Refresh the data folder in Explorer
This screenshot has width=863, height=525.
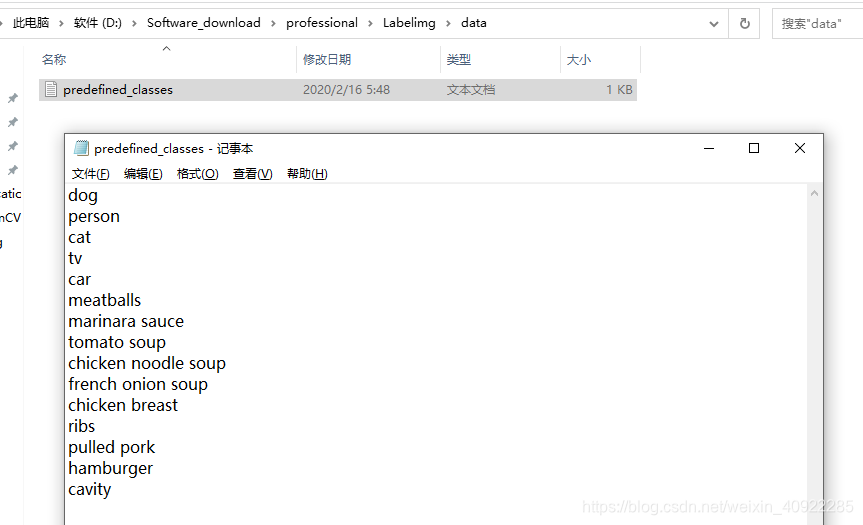click(x=744, y=24)
